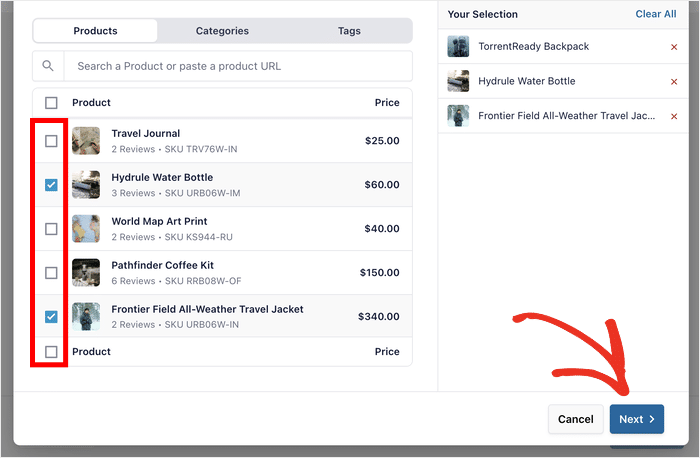This screenshot has height=458, width=700.
Task: Click Hydrule Water Bottle thumbnail in Your Selection
Action: click(458, 81)
